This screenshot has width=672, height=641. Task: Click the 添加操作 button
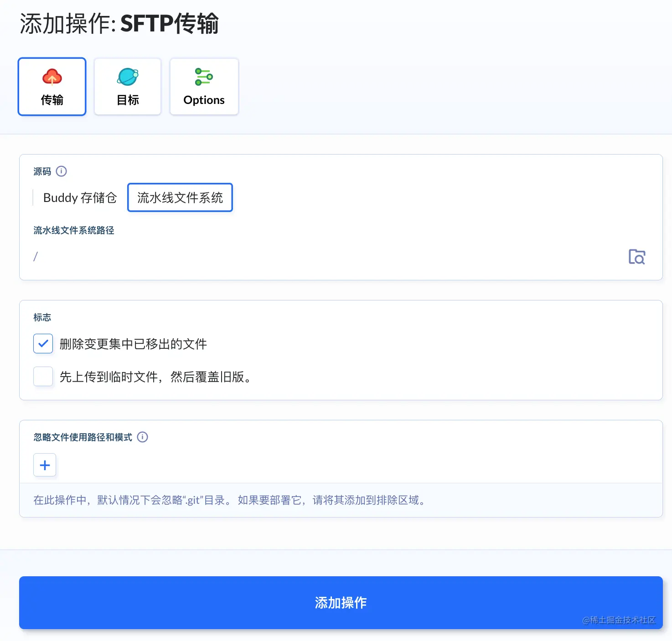pos(341,603)
